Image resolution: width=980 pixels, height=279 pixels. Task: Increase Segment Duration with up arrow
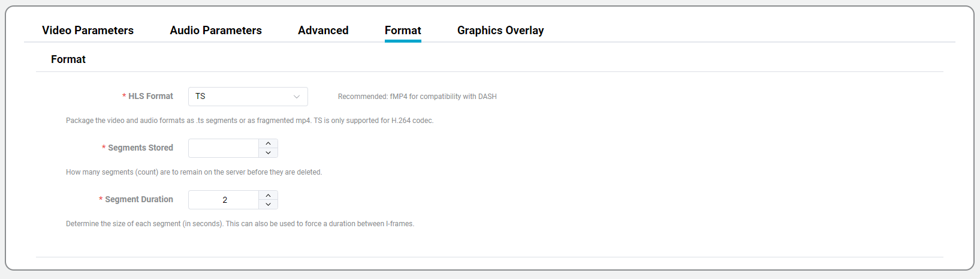pos(269,195)
